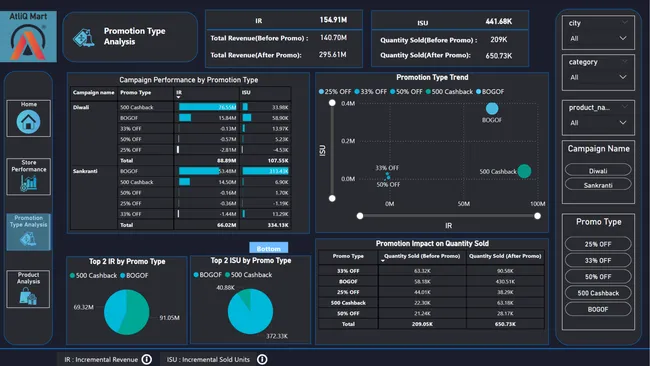The height and width of the screenshot is (366, 650).
Task: Select the 500 Cashback promo type button
Action: point(598,293)
